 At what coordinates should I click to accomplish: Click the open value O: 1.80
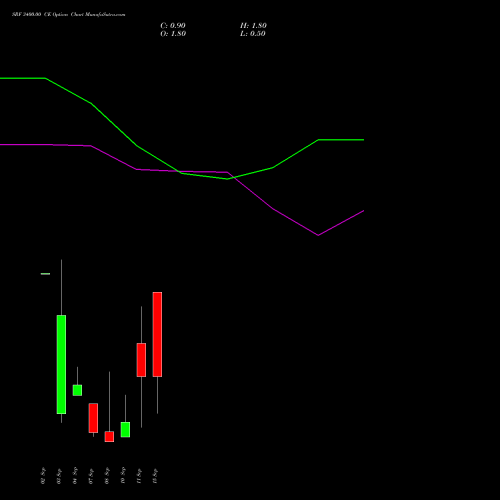pyautogui.click(x=173, y=34)
